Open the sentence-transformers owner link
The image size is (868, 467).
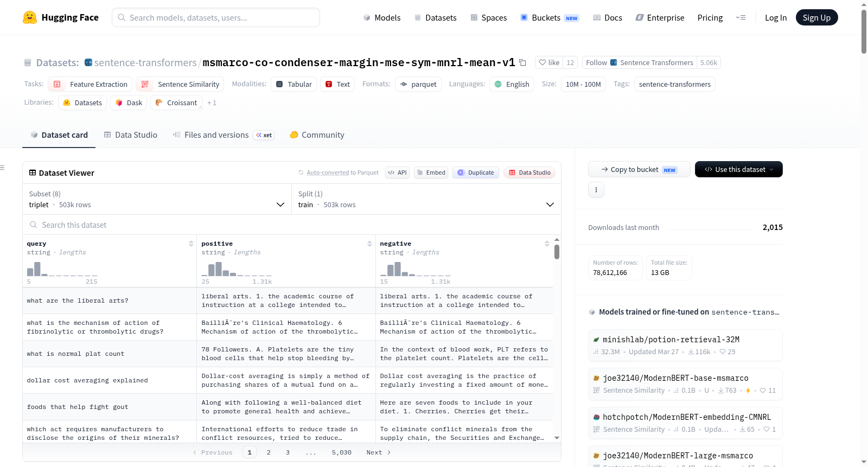point(145,62)
